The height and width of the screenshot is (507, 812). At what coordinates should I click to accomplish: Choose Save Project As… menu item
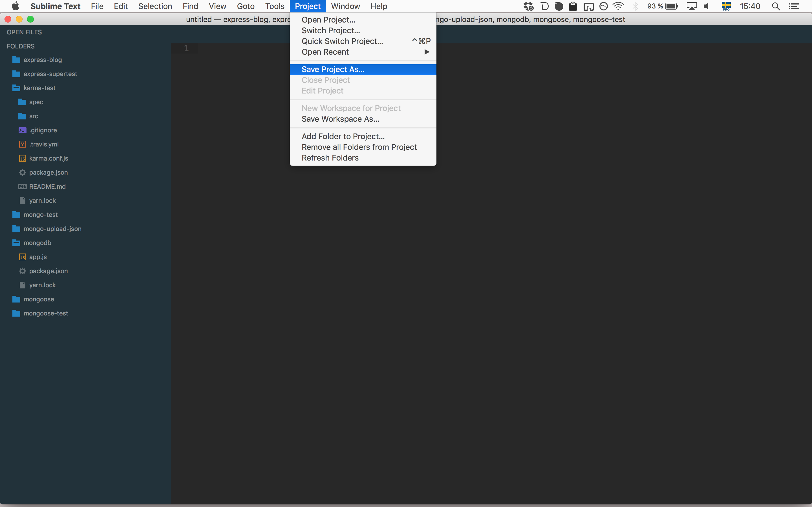coord(332,69)
